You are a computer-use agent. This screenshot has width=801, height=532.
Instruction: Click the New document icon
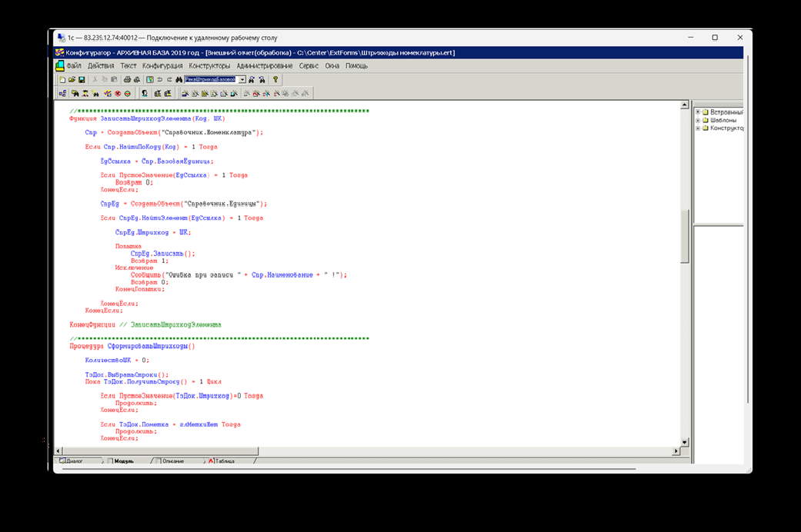pyautogui.click(x=62, y=80)
